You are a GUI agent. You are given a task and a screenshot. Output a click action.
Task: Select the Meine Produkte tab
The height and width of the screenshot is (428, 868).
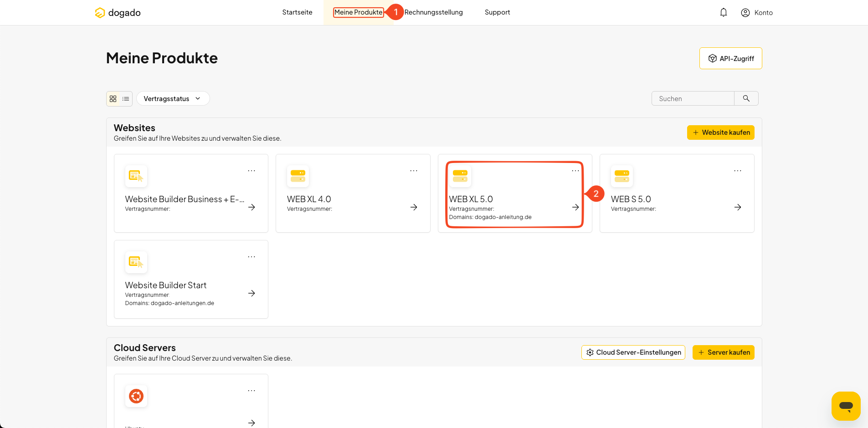(x=359, y=12)
